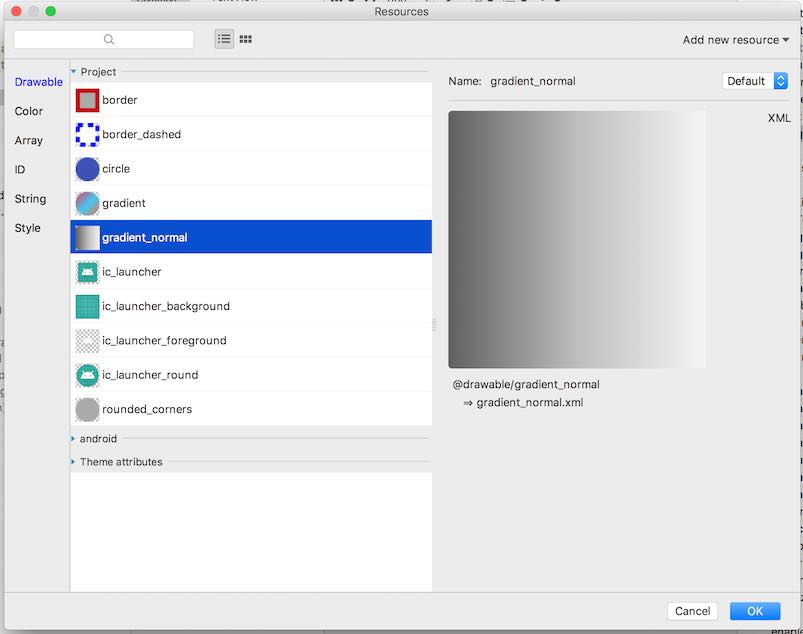Open the Array resource category
803x634 pixels.
(x=29, y=140)
